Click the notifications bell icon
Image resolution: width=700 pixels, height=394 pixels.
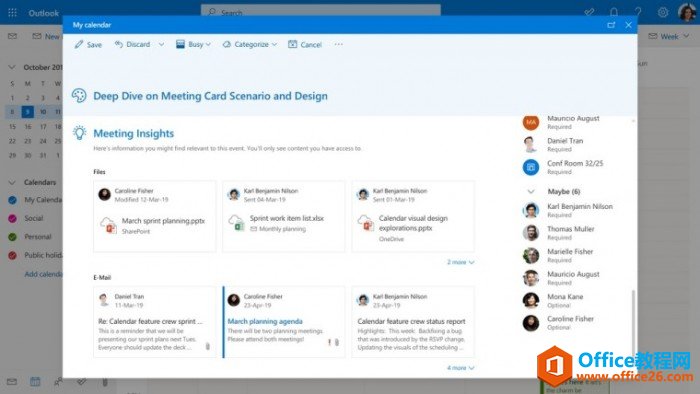pyautogui.click(x=614, y=12)
